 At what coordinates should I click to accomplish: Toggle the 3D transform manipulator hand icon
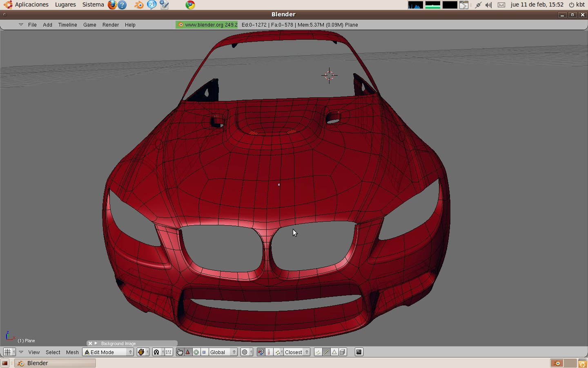tap(180, 352)
